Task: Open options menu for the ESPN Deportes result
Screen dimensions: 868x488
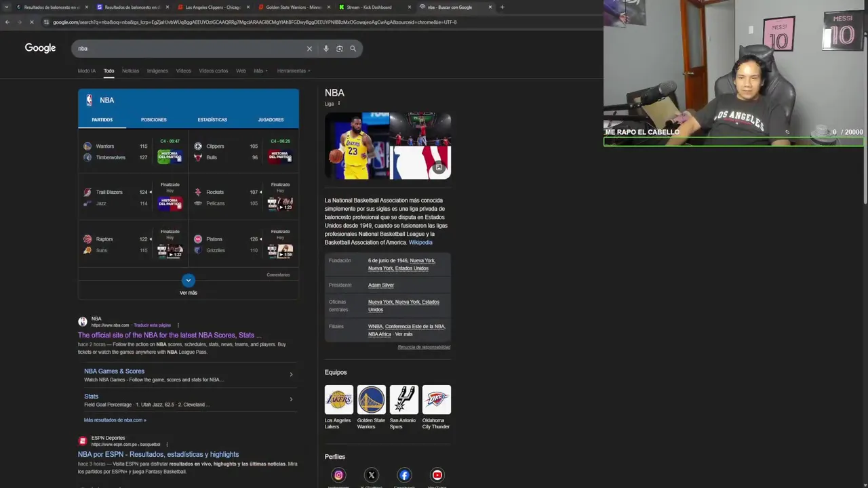Action: pyautogui.click(x=167, y=445)
